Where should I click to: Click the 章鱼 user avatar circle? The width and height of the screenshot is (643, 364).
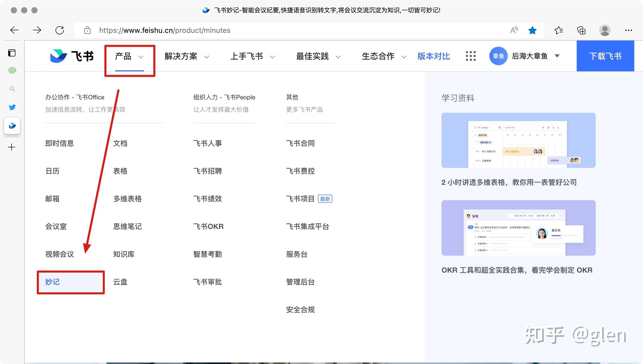tap(499, 56)
